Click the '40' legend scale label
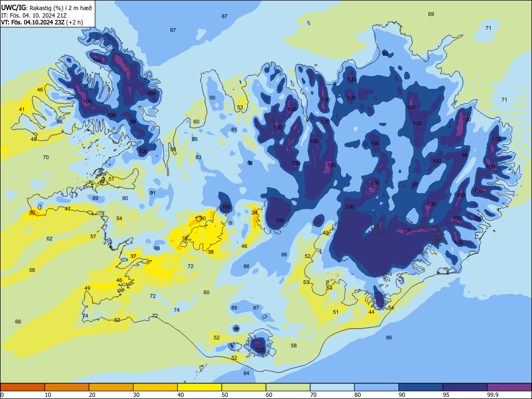Image resolution: width=532 pixels, height=399 pixels. [x=180, y=395]
